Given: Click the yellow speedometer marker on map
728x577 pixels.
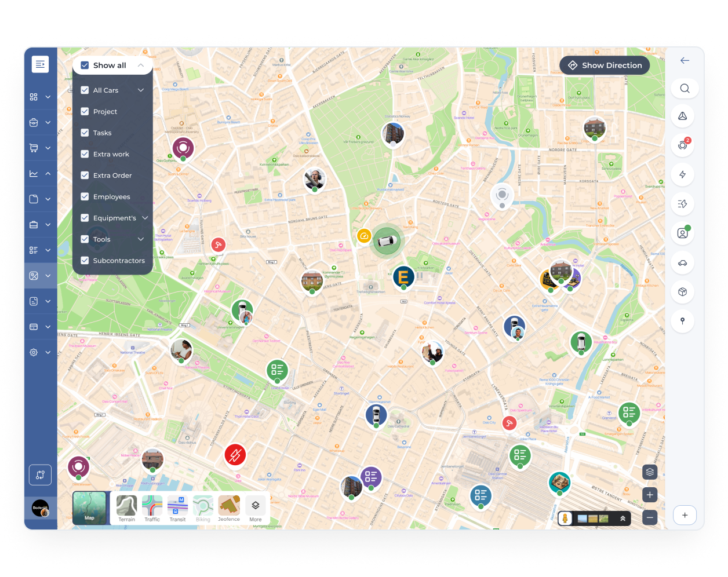Looking at the screenshot, I should coord(364,236).
